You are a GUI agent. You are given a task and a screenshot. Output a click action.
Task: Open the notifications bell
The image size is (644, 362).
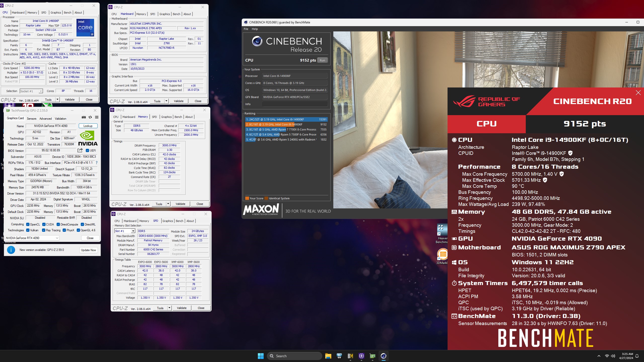637,356
